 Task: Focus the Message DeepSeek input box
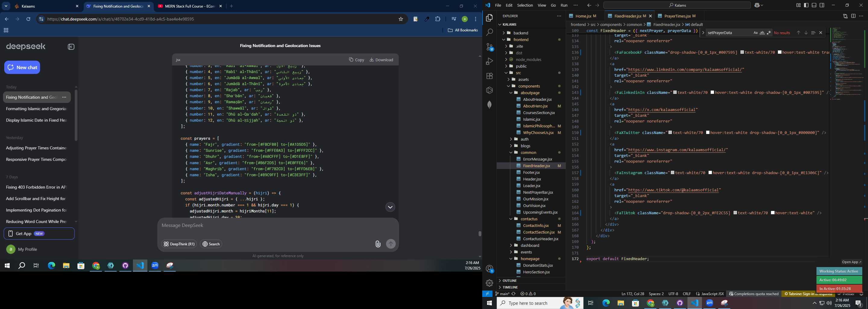pyautogui.click(x=278, y=225)
